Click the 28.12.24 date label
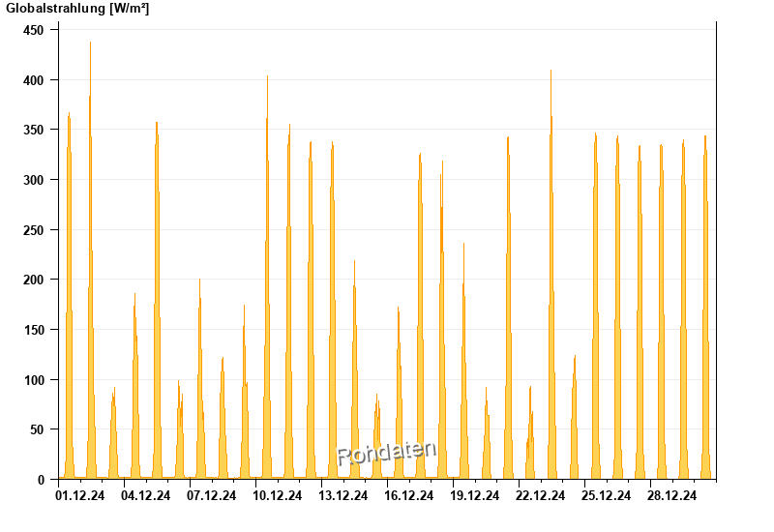Screen dimensions: 774x532 tap(671, 495)
